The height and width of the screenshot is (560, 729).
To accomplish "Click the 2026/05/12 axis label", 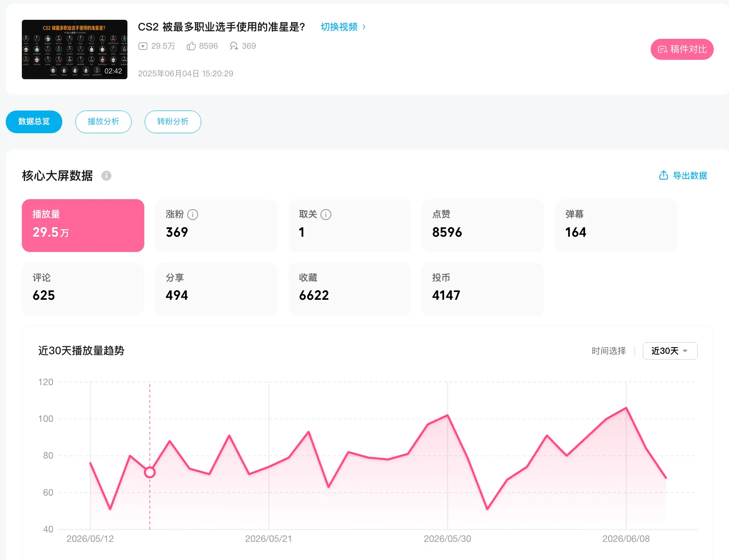I will pos(90,539).
